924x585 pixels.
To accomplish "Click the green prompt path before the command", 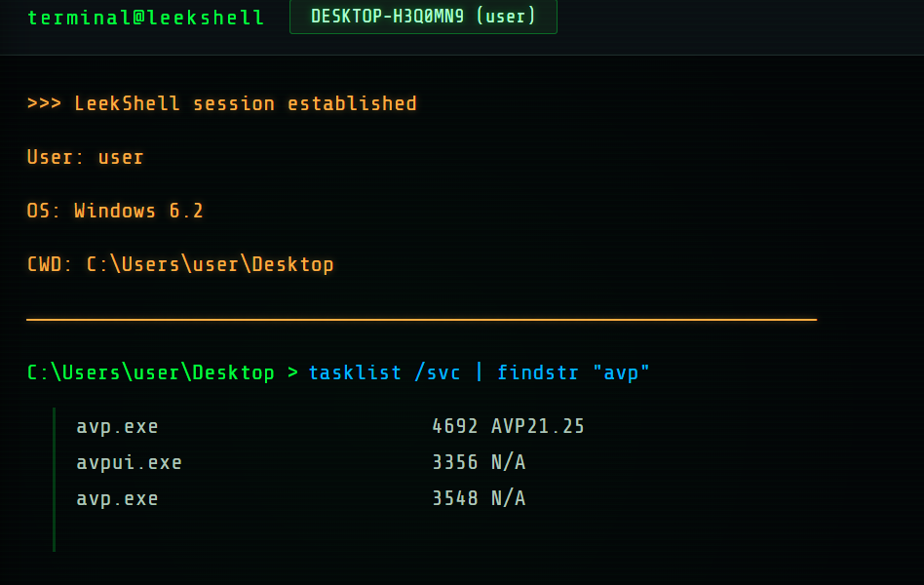I will (151, 372).
